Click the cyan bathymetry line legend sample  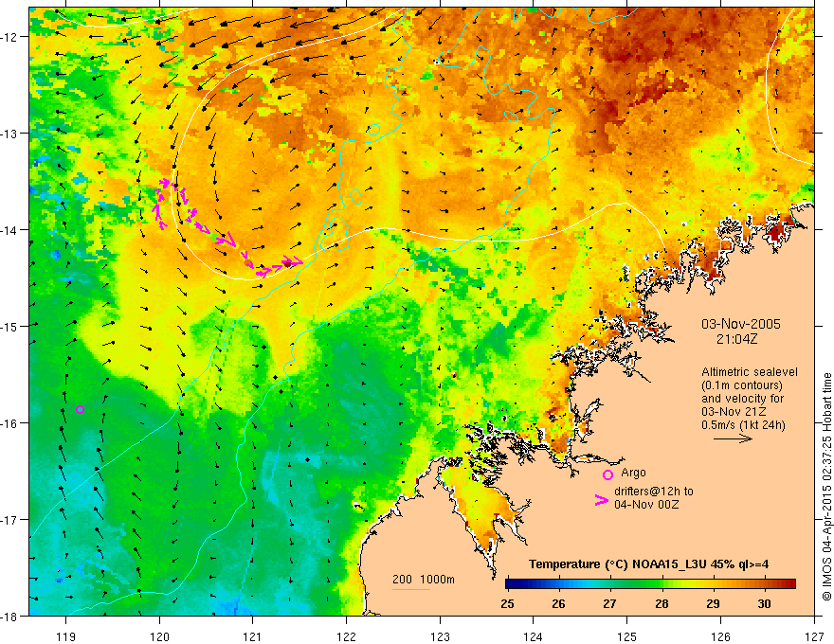pyautogui.click(x=411, y=589)
